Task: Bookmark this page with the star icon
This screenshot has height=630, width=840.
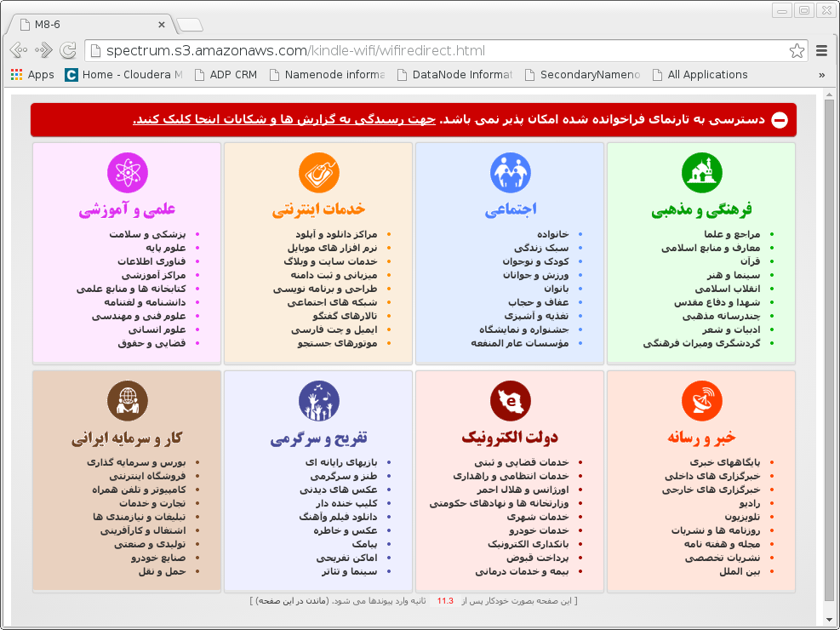Action: coord(797,51)
